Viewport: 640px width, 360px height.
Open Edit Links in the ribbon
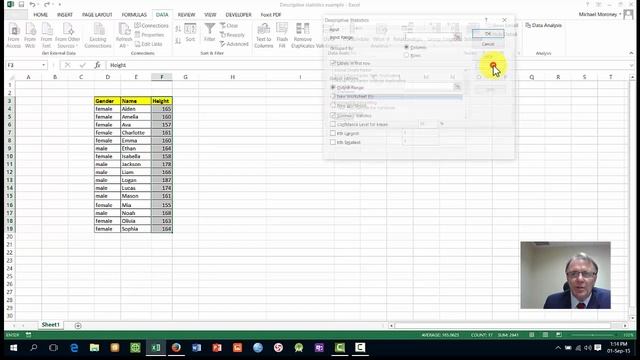tap(149, 44)
